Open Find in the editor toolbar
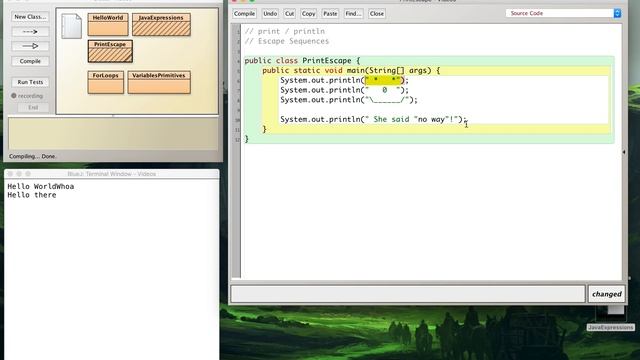This screenshot has height=360, width=640. click(x=353, y=13)
